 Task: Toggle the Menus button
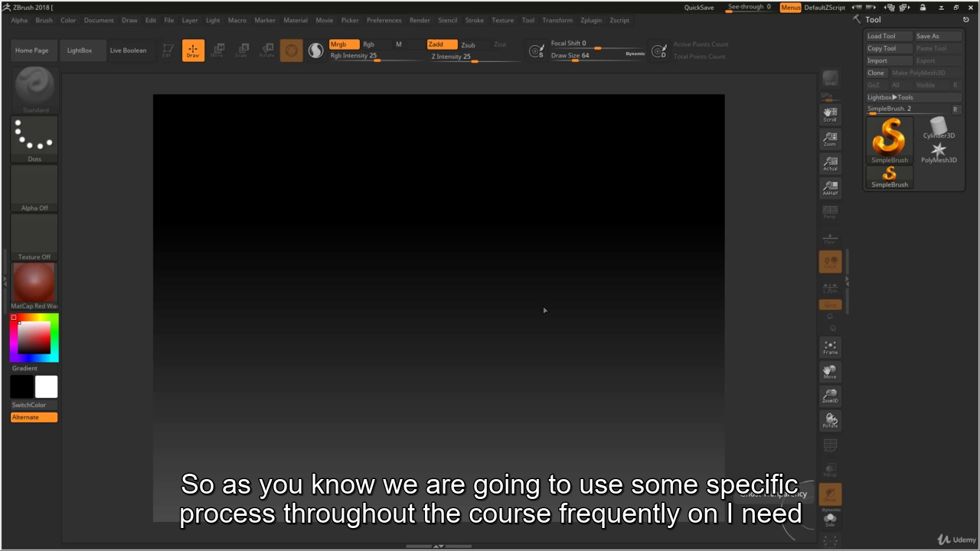pyautogui.click(x=791, y=8)
